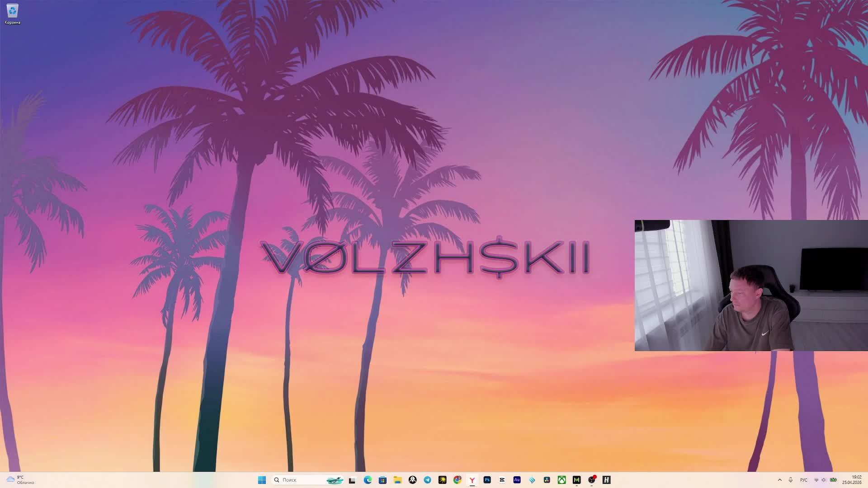Open Microsoft Edge from the taskbar
The width and height of the screenshot is (868, 488).
point(368,480)
